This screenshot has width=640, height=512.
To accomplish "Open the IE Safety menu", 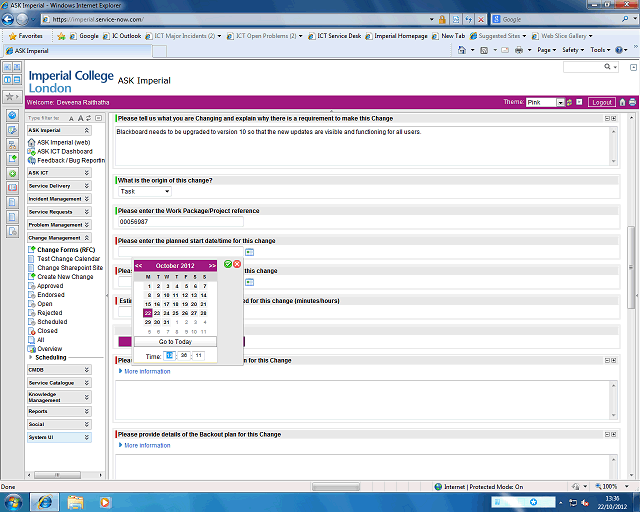I will click(x=573, y=49).
